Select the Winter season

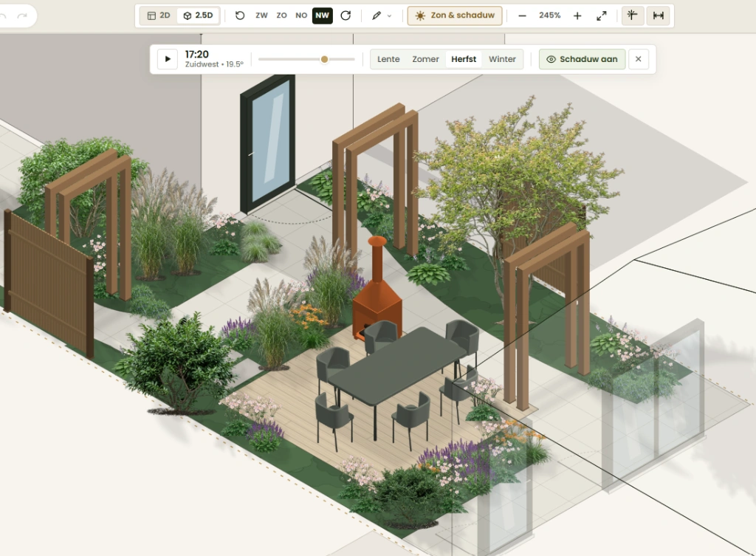pyautogui.click(x=502, y=59)
